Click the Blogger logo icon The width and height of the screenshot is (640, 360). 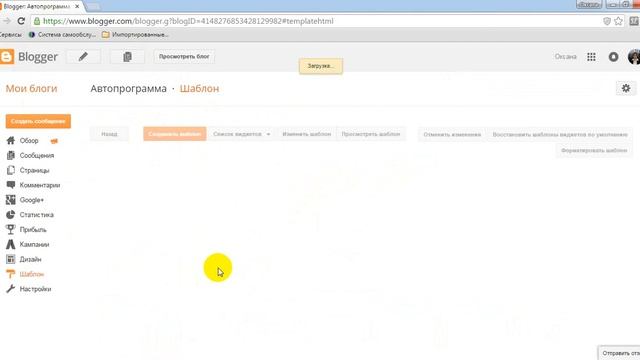[7, 57]
